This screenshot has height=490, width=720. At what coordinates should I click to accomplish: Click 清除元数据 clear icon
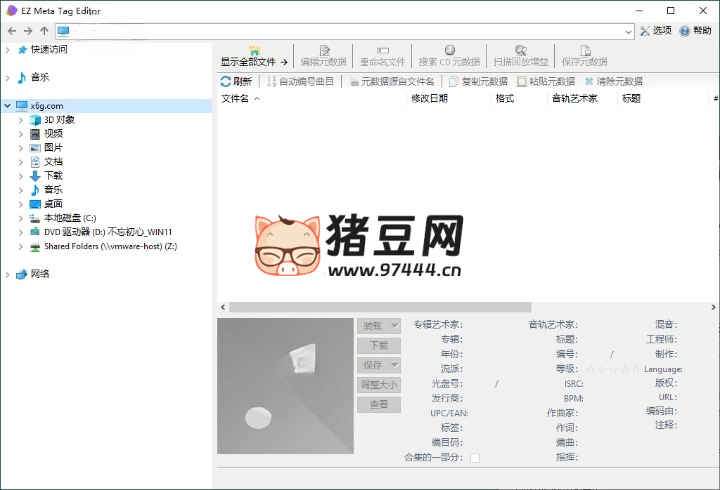(x=589, y=82)
